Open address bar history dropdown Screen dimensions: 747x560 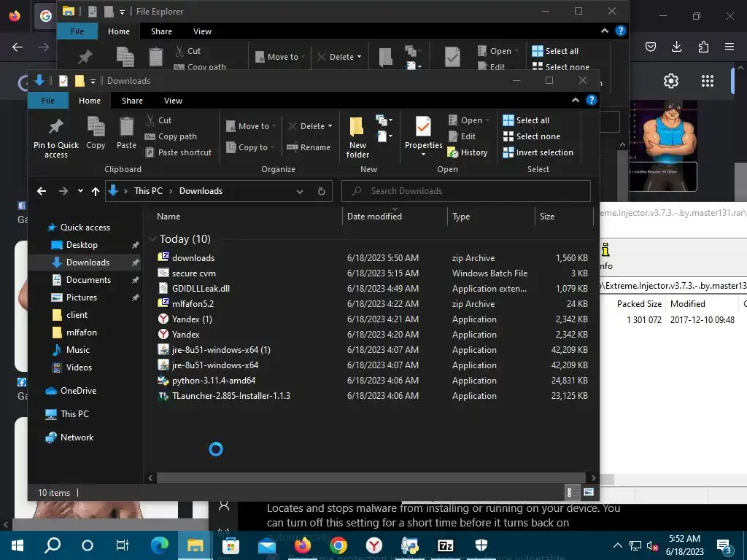point(300,192)
